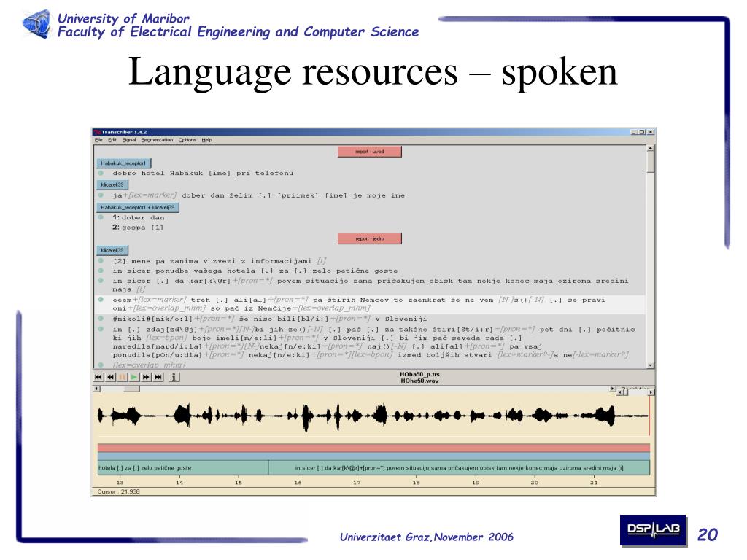Click the horizontal signal scrollbar thumb
The image size is (747, 560).
point(131,389)
